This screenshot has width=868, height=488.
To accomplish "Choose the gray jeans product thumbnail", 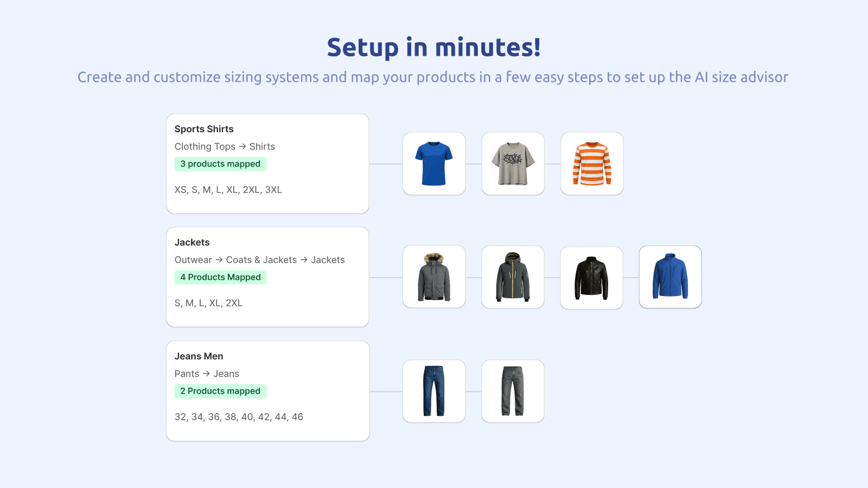I will point(513,391).
